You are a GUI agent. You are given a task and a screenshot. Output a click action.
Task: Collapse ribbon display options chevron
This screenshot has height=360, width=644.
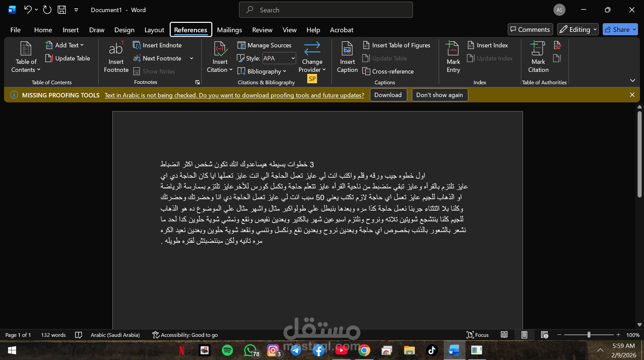(633, 80)
